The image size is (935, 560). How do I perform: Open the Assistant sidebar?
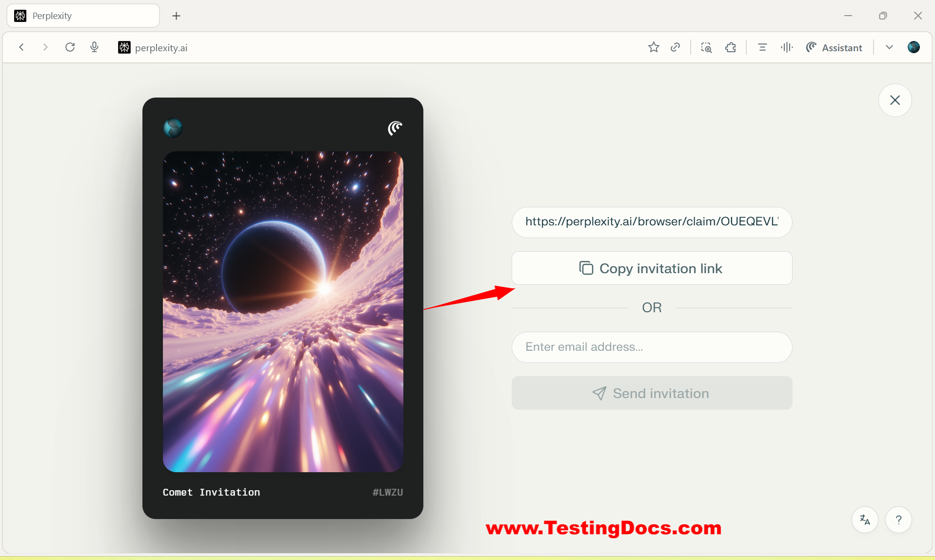[835, 47]
